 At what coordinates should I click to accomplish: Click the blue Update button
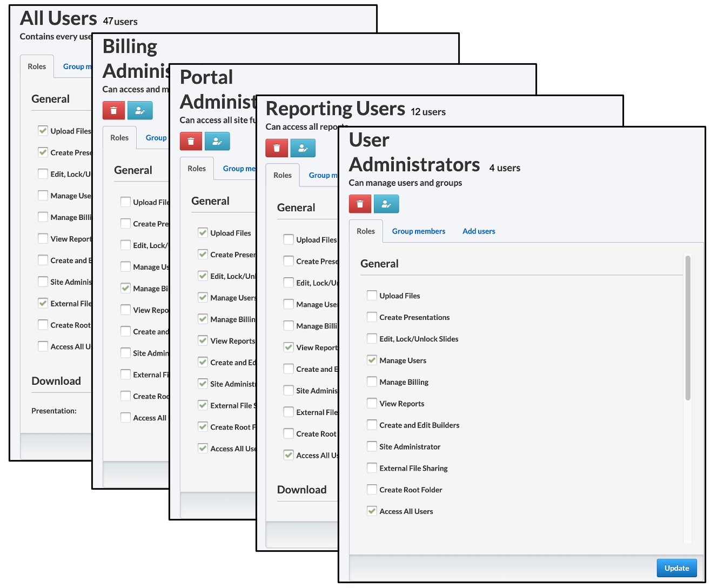pos(676,568)
